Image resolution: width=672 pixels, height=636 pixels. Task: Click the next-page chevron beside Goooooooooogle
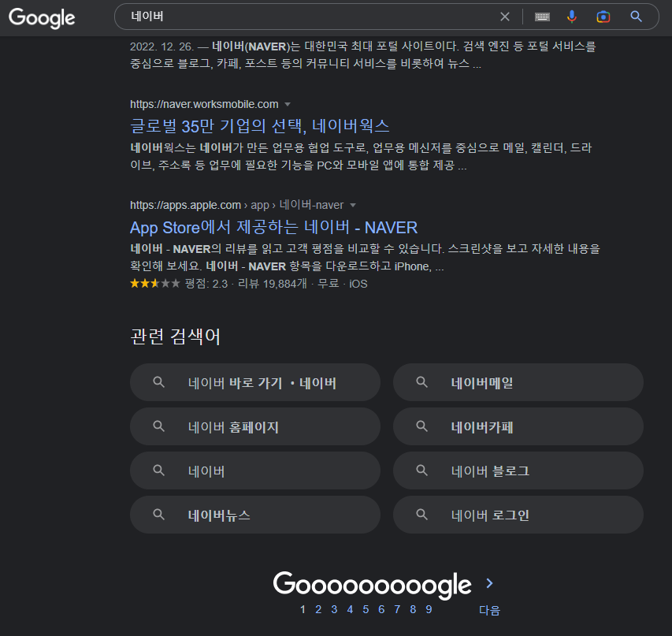click(x=489, y=583)
